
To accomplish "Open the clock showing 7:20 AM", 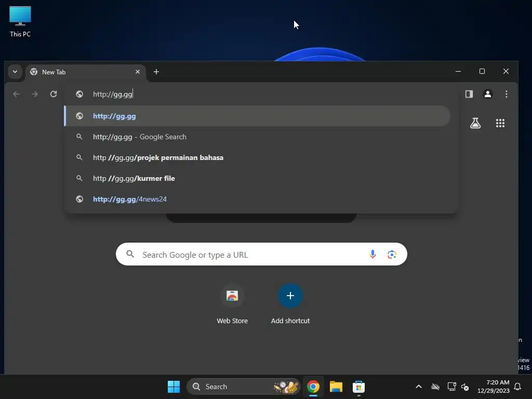I will tap(494, 387).
